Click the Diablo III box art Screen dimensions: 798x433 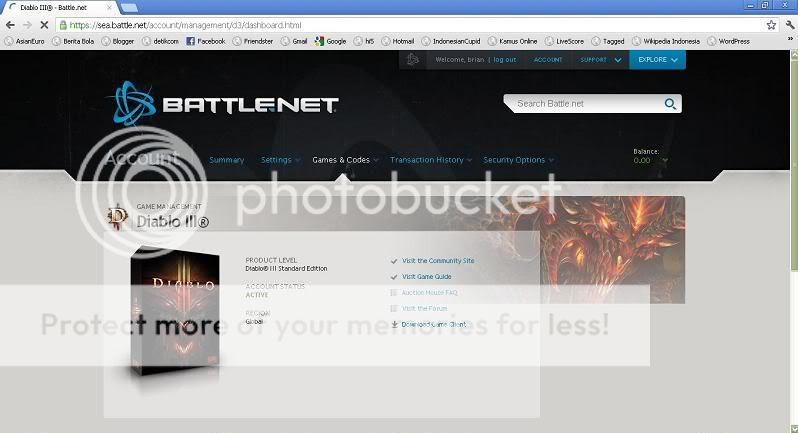pyautogui.click(x=176, y=313)
